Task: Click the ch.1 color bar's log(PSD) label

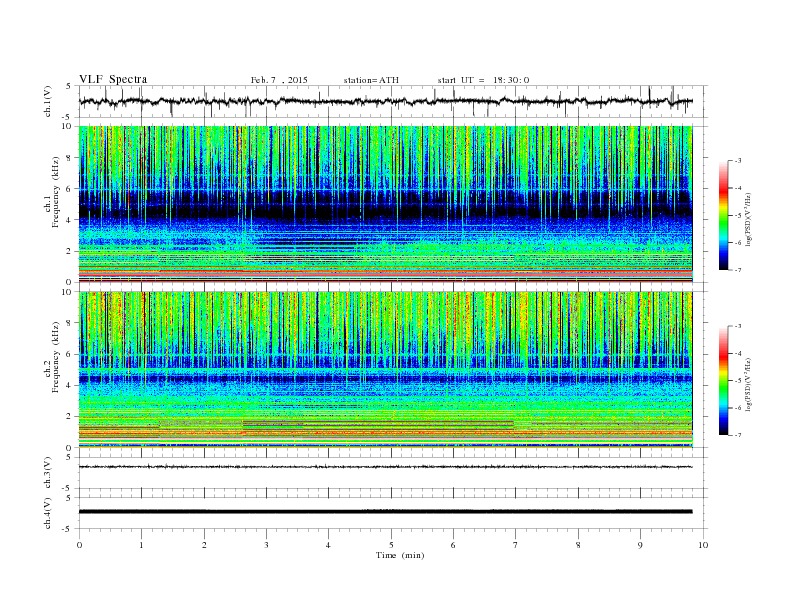Action: pyautogui.click(x=749, y=219)
